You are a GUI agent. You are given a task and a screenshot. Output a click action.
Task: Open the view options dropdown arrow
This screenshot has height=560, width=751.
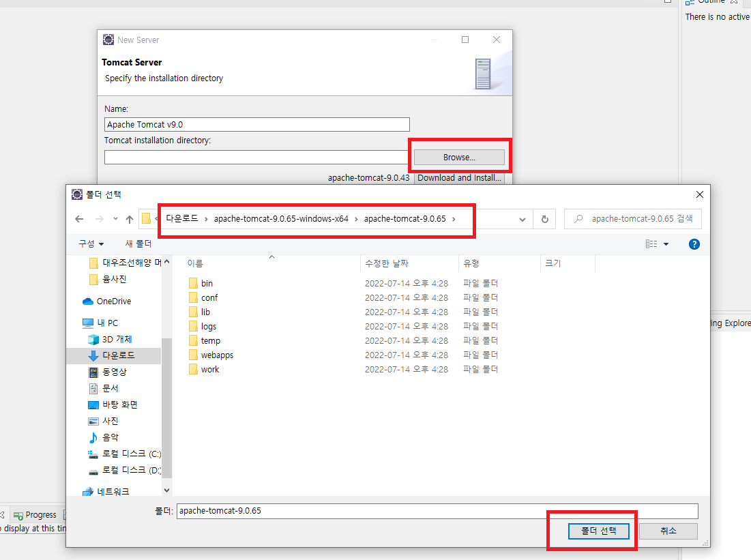666,244
